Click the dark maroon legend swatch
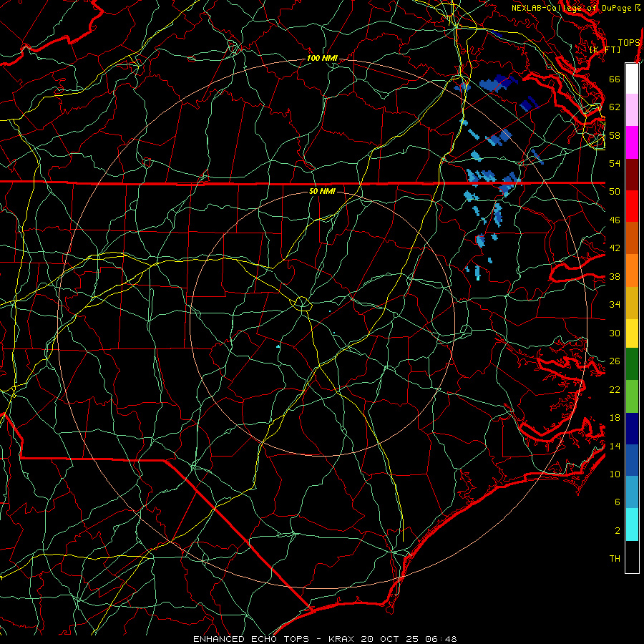 [x=632, y=175]
